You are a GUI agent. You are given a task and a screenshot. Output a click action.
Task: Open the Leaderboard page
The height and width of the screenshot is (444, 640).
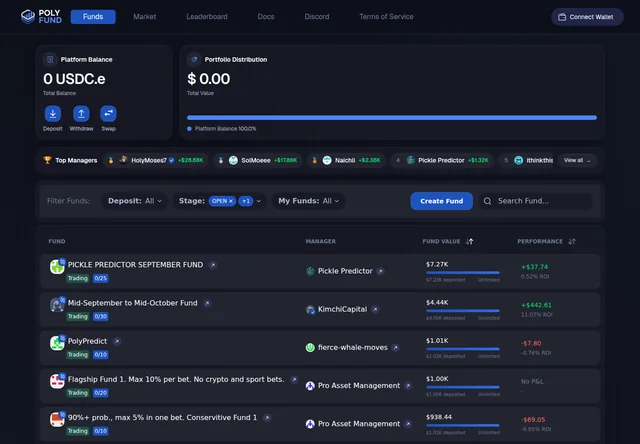(x=207, y=17)
